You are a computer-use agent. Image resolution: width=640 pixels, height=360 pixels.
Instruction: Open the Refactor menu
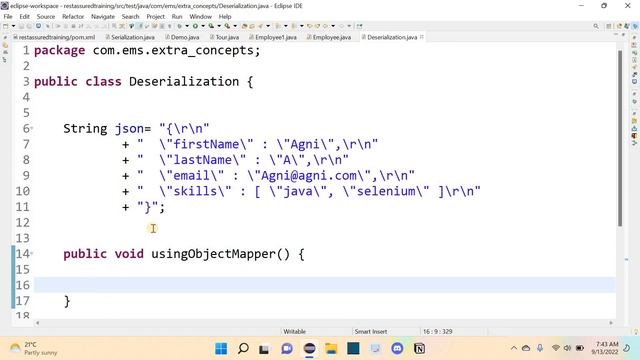click(x=73, y=16)
